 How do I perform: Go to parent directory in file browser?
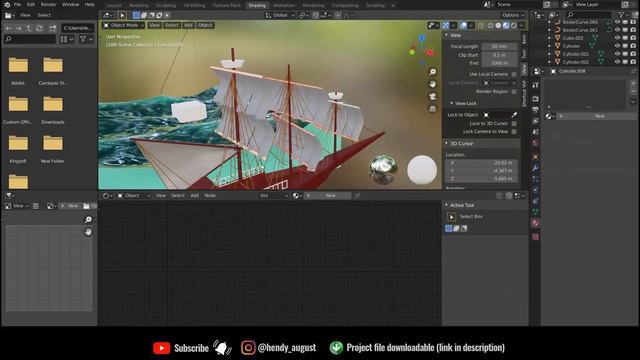29,28
